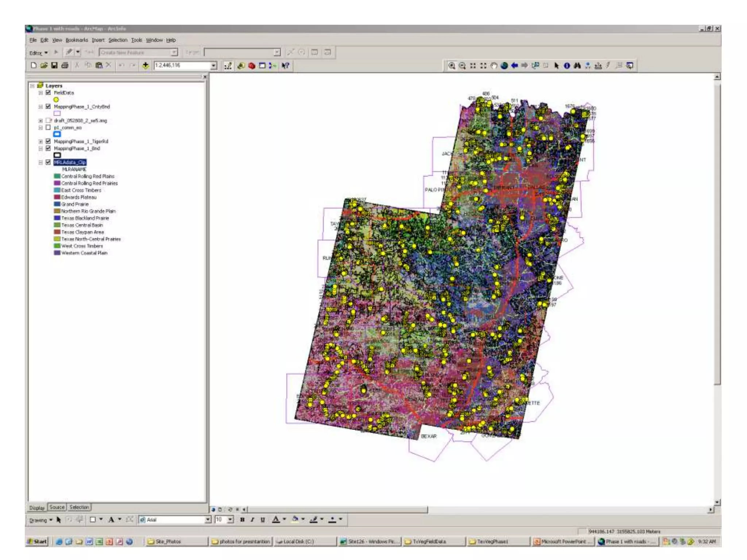This screenshot has height=560, width=747.
Task: Select the Zoom In tool
Action: click(x=452, y=66)
